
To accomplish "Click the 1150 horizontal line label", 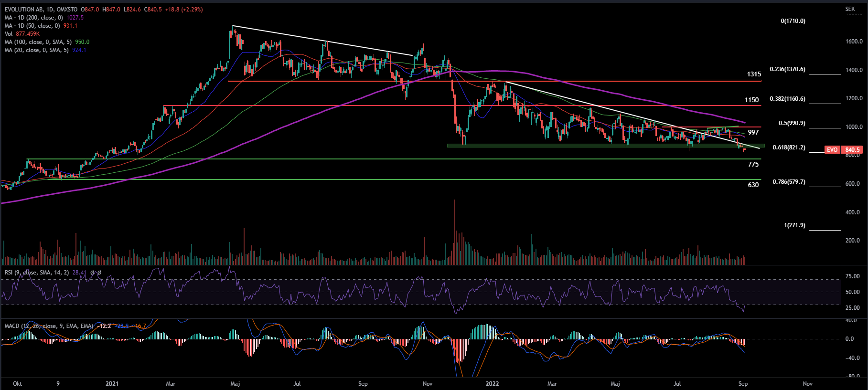I will point(751,100).
